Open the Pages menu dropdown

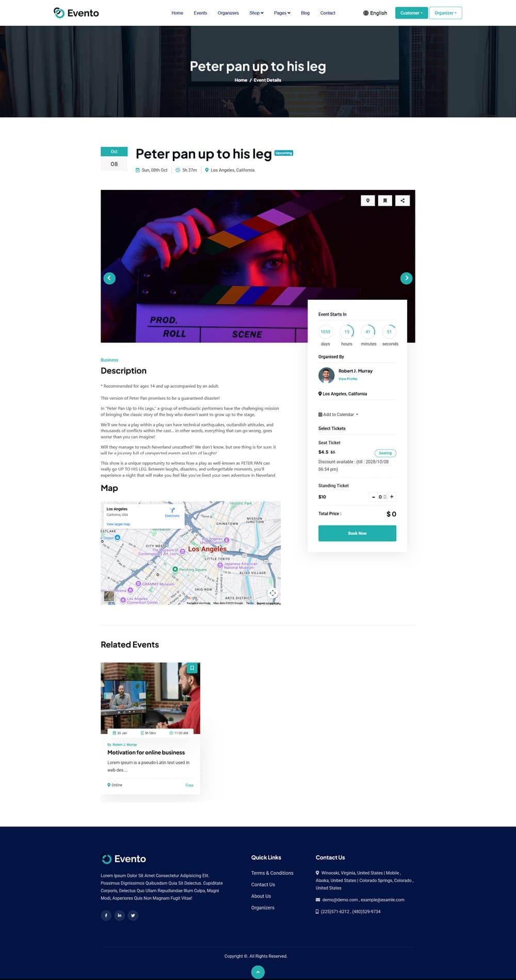coord(282,13)
